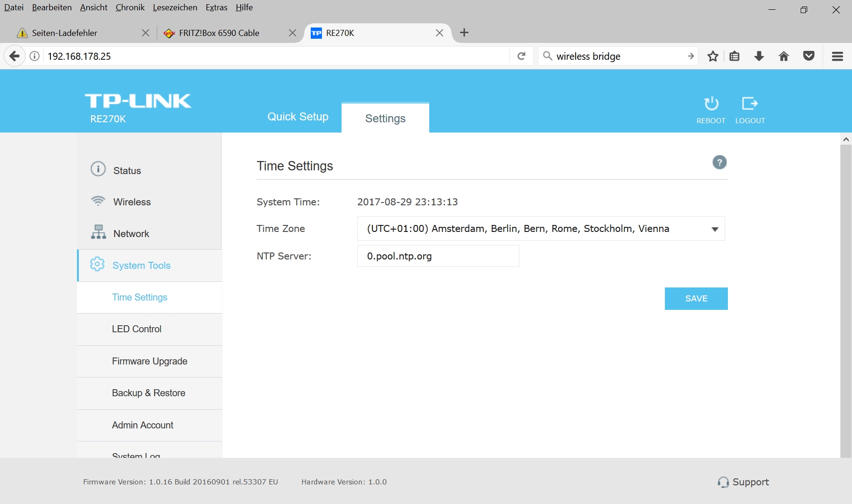Screen dimensions: 852x504
Task: Select the Settings tab
Action: 385,119
